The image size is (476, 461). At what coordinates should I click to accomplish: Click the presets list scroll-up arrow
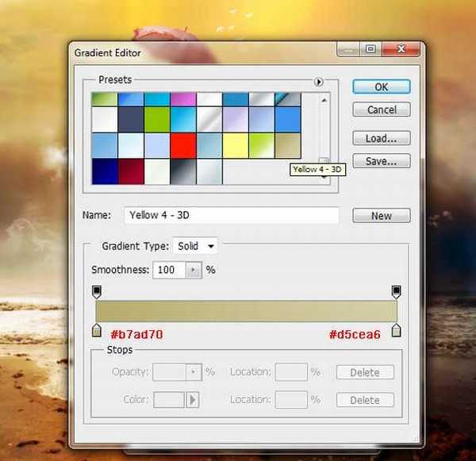pyautogui.click(x=324, y=100)
